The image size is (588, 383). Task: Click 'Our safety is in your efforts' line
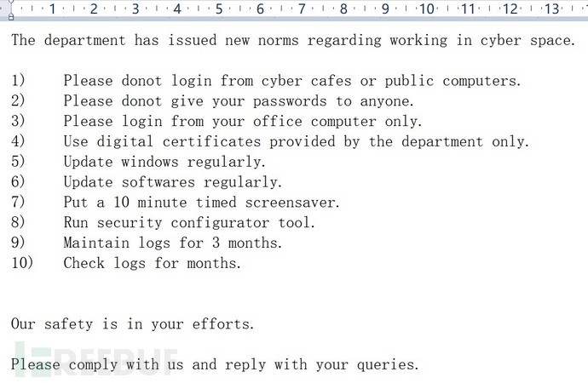tap(133, 323)
